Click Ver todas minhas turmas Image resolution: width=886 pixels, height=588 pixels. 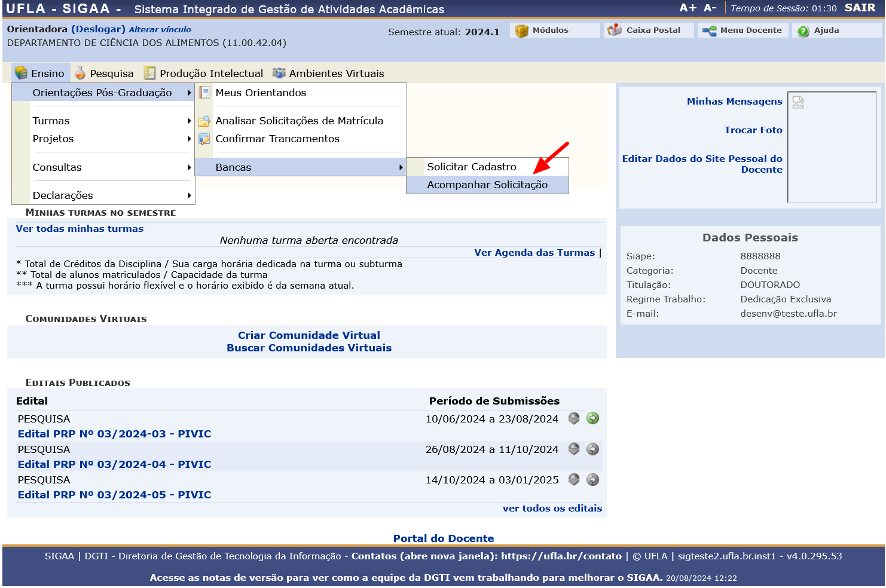[x=80, y=229]
